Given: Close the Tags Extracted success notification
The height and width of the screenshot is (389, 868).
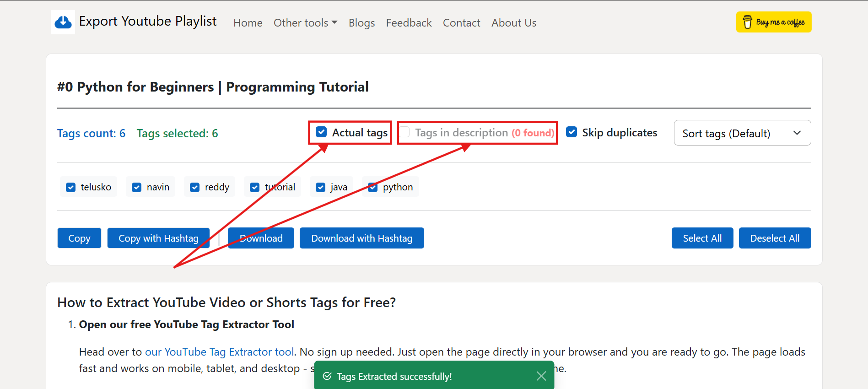Looking at the screenshot, I should (541, 376).
